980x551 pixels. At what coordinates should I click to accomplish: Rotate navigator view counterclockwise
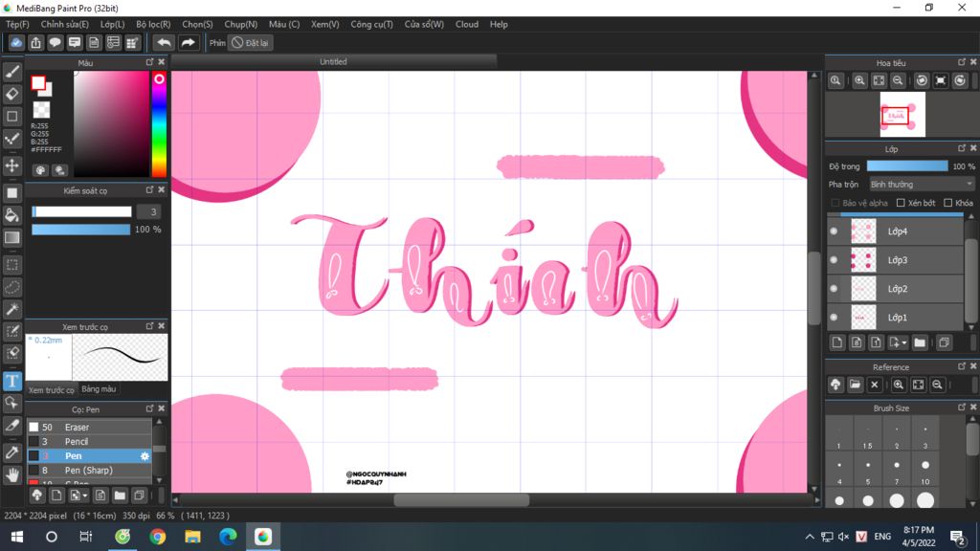click(x=922, y=80)
